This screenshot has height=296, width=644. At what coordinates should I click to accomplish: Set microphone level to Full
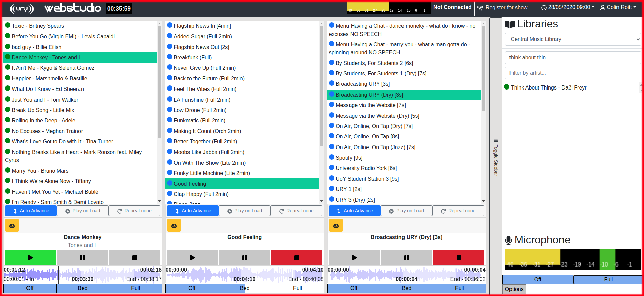click(608, 279)
